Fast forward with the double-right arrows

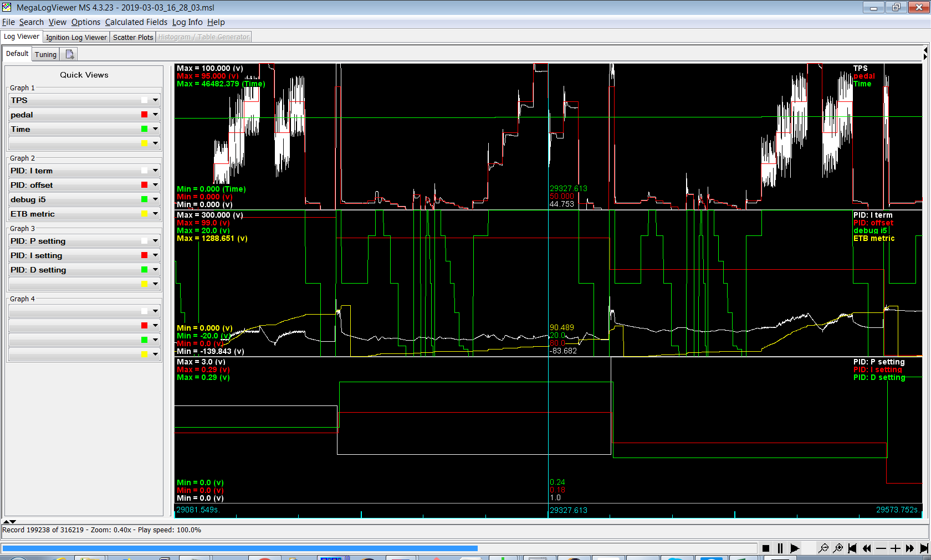(x=910, y=548)
